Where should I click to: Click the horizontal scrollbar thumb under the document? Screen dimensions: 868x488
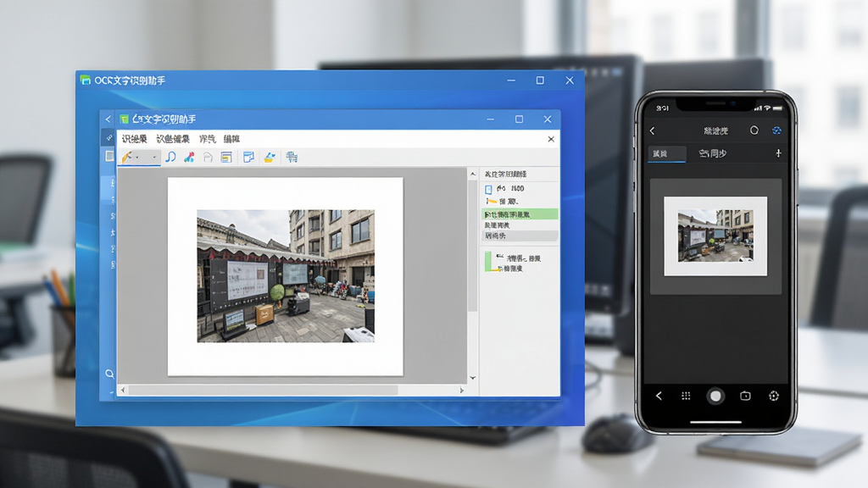pos(263,390)
